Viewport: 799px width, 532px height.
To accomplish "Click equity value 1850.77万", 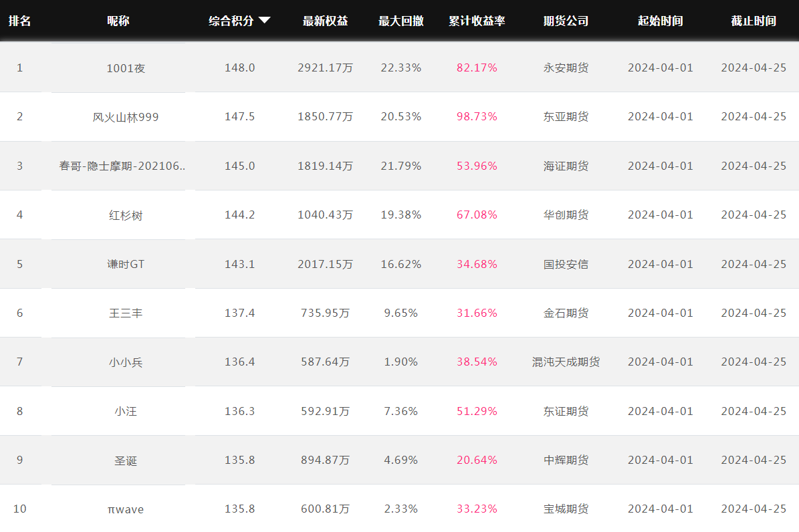I will [x=325, y=117].
